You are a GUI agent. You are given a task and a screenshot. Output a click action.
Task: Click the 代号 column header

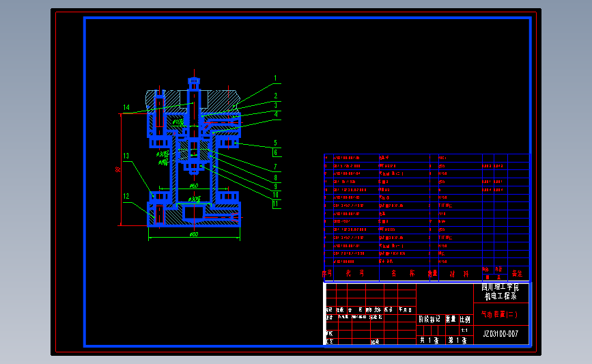(355, 273)
